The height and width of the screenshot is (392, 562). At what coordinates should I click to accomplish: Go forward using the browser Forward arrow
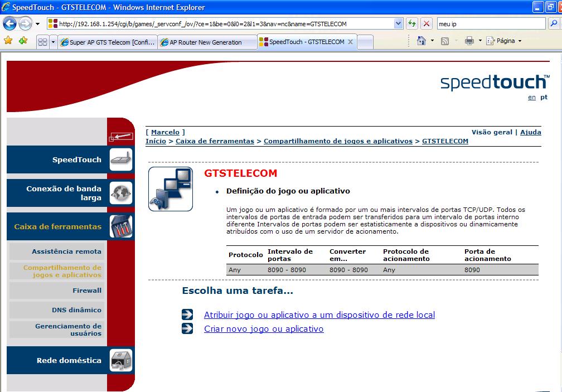pyautogui.click(x=25, y=24)
